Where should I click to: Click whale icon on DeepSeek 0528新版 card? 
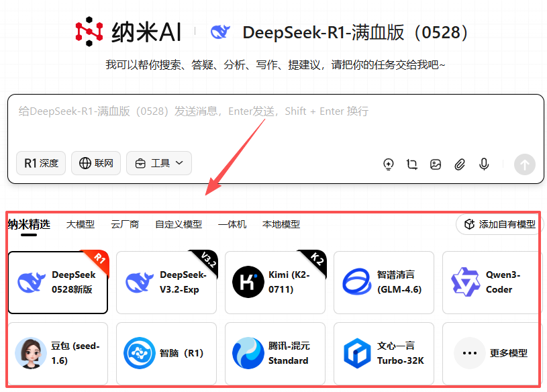[32, 282]
